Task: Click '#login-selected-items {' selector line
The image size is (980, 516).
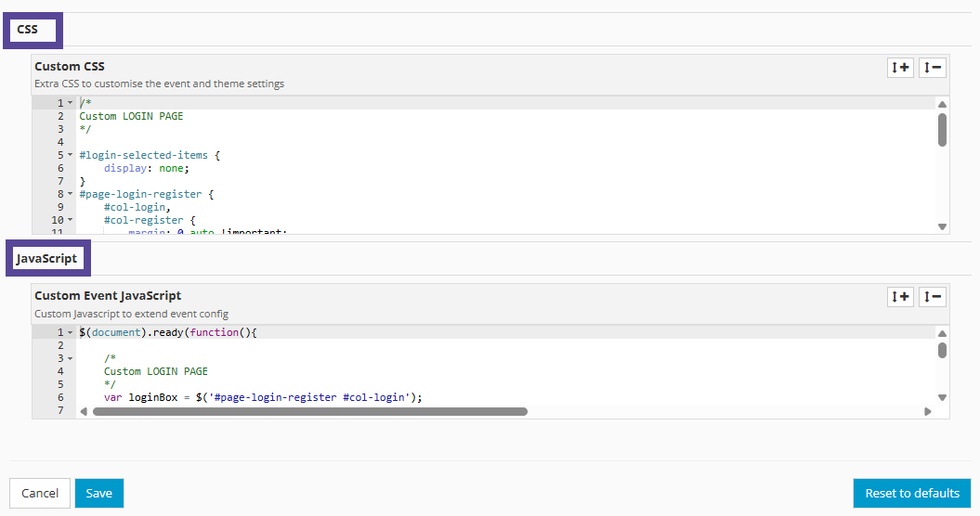Action: (150, 155)
